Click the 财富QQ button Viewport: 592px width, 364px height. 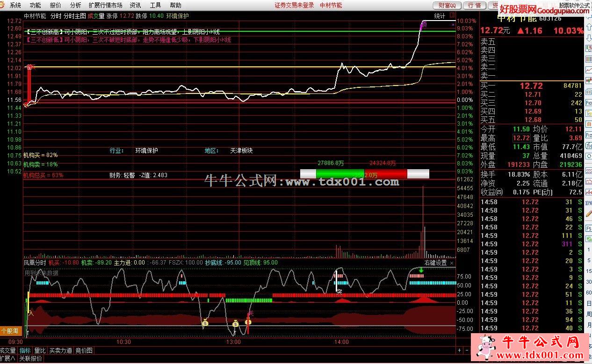pyautogui.click(x=447, y=5)
